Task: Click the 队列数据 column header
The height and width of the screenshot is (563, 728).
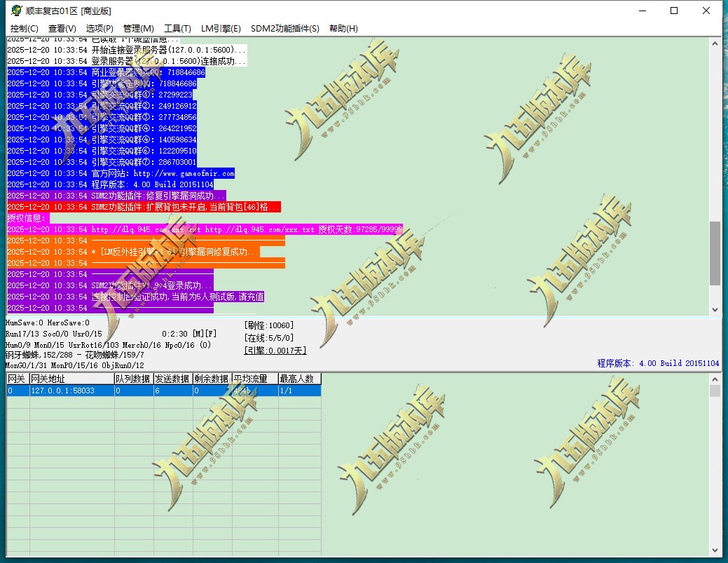Action: (x=134, y=379)
